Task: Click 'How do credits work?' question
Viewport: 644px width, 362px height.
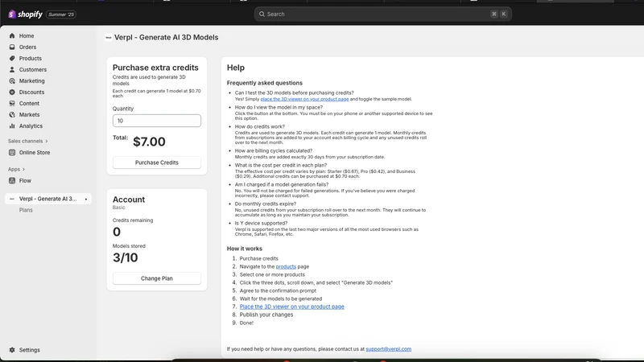Action: point(259,127)
